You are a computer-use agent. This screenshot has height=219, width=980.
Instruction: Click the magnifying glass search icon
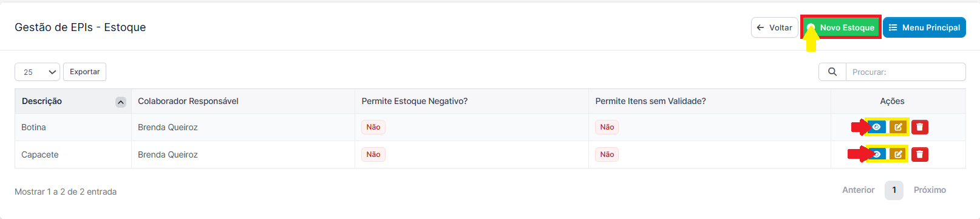[x=832, y=72]
